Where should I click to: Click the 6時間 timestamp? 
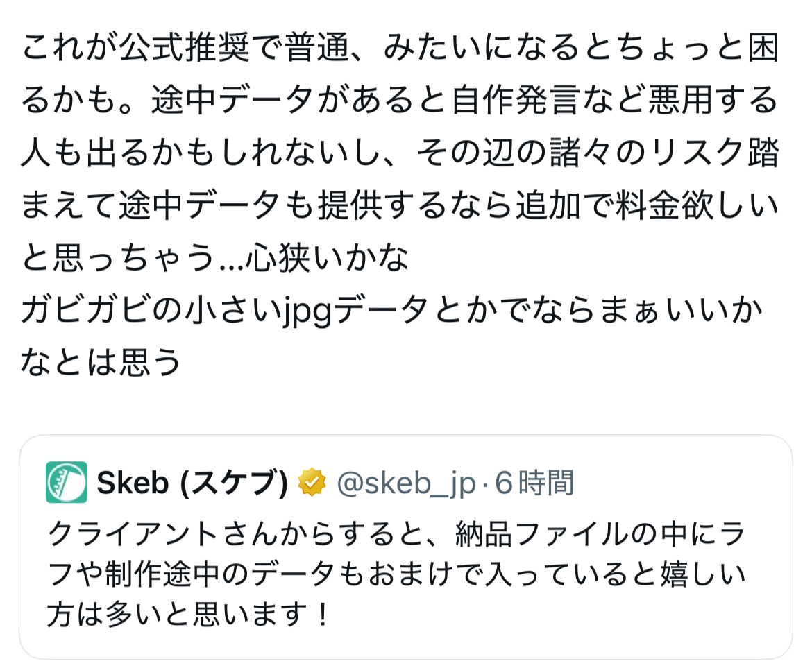pyautogui.click(x=534, y=483)
